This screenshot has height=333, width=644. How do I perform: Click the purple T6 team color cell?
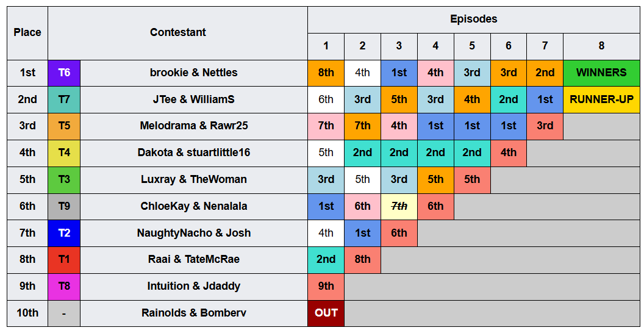pyautogui.click(x=64, y=73)
